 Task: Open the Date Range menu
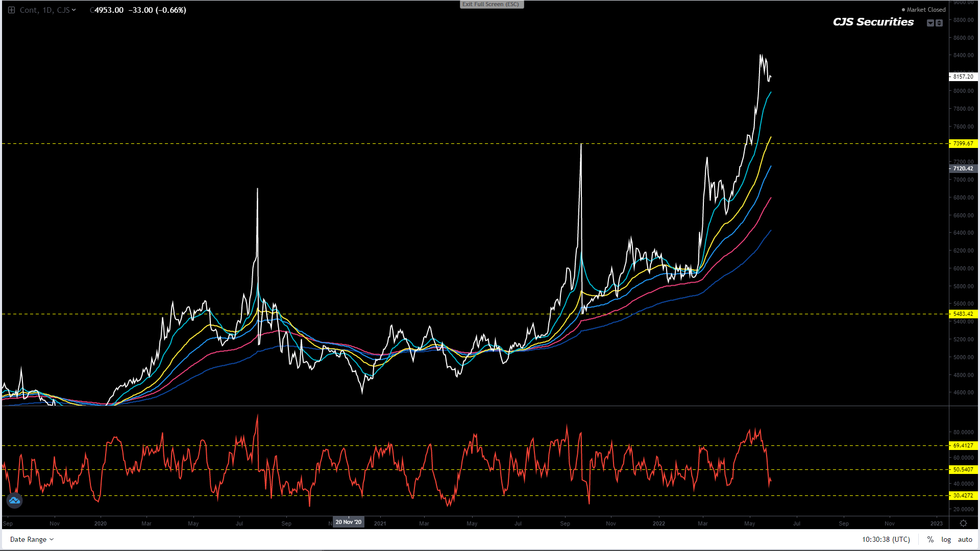click(x=32, y=539)
